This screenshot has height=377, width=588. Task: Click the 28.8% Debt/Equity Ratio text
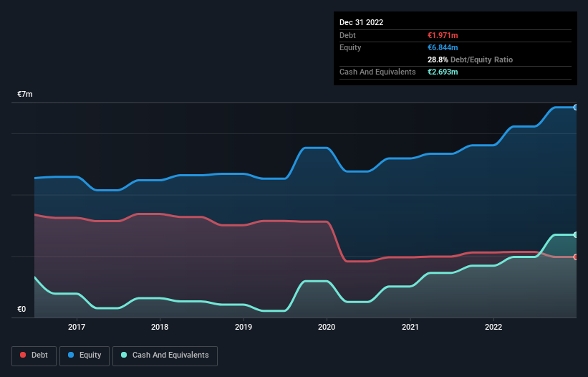click(x=470, y=59)
